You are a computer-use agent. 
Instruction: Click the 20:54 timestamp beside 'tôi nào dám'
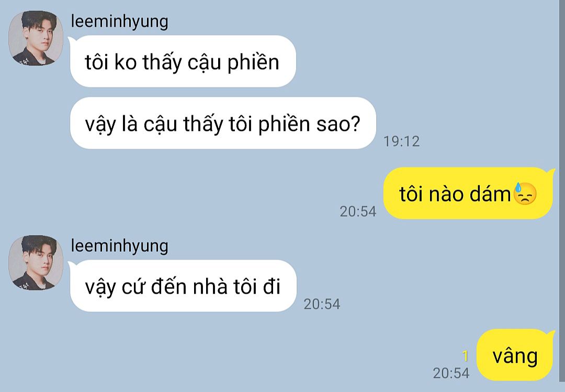click(358, 211)
